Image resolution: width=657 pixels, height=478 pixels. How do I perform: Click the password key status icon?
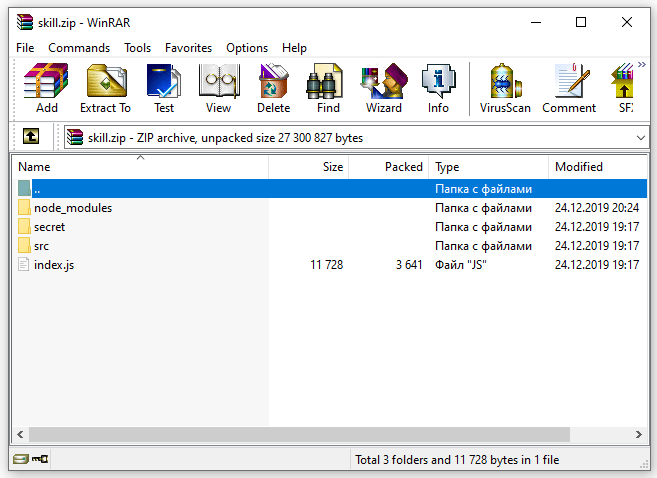point(40,459)
